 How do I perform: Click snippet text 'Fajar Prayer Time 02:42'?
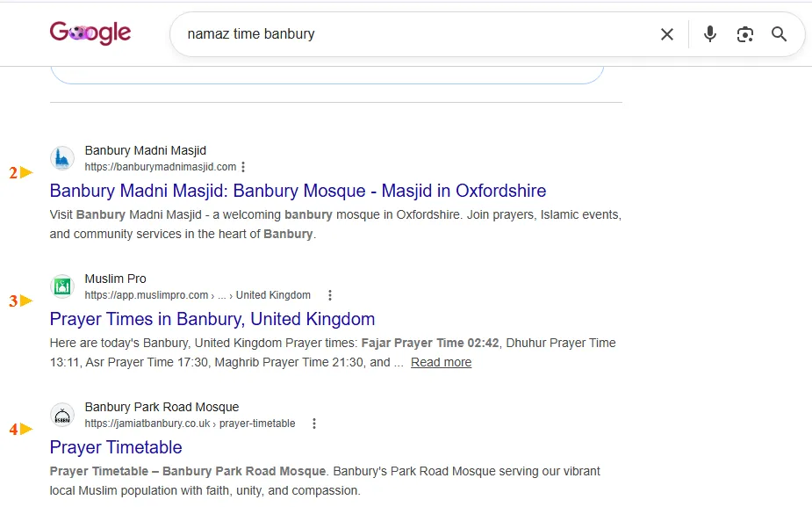tap(430, 343)
